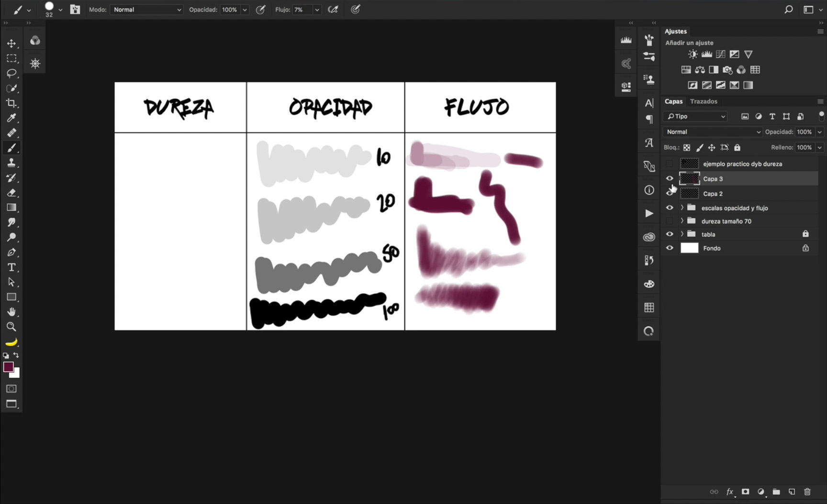This screenshot has height=504, width=827.
Task: Hide the escalas opacidad y flujo group
Action: (x=670, y=208)
